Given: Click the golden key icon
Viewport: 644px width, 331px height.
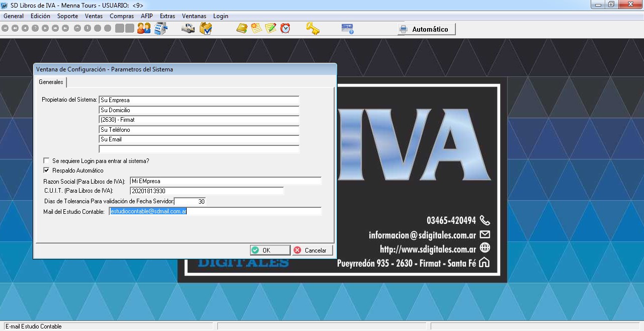Looking at the screenshot, I should [313, 29].
